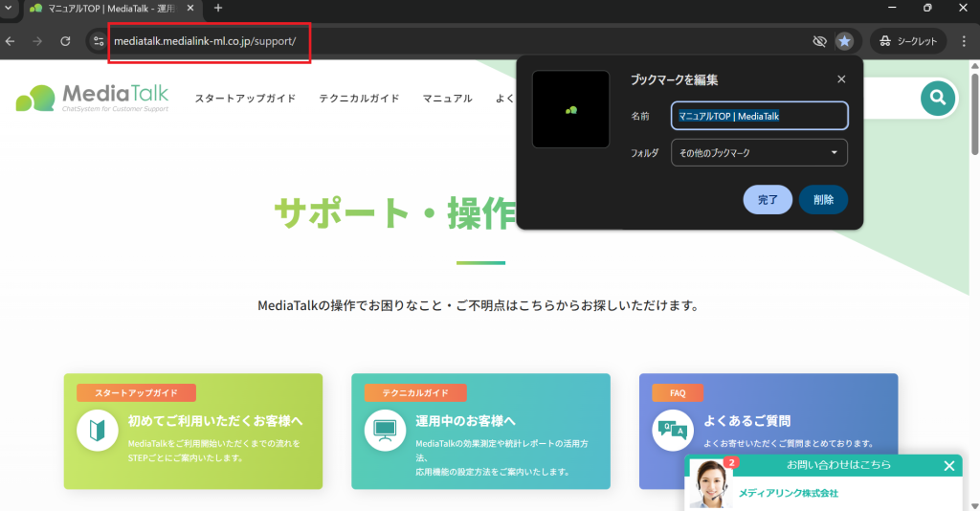This screenshot has width=980, height=511.
Task: Open Chrome's three-dot menu
Action: click(963, 41)
